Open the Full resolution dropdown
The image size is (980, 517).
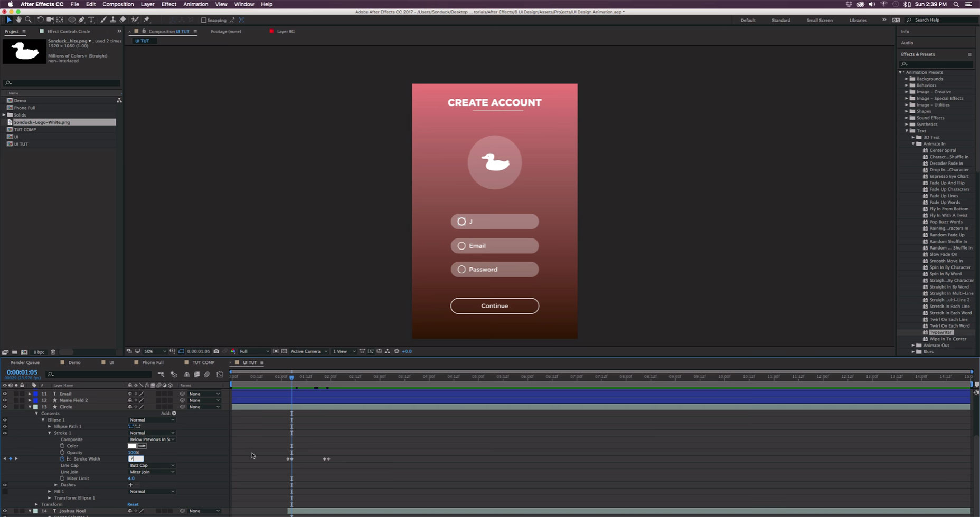point(255,351)
